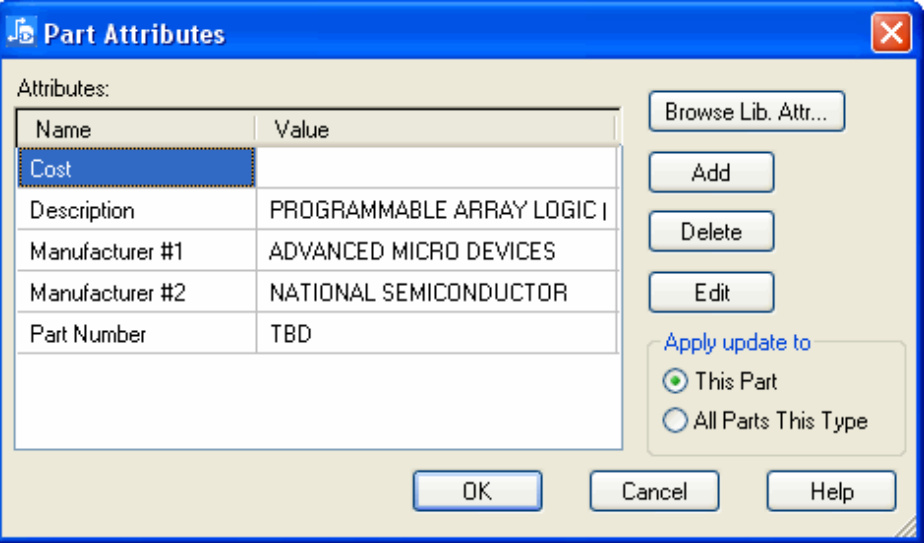Click the PROGRAMMABLE ARRAY LOGIC value cell
This screenshot has width=924, height=543.
436,211
